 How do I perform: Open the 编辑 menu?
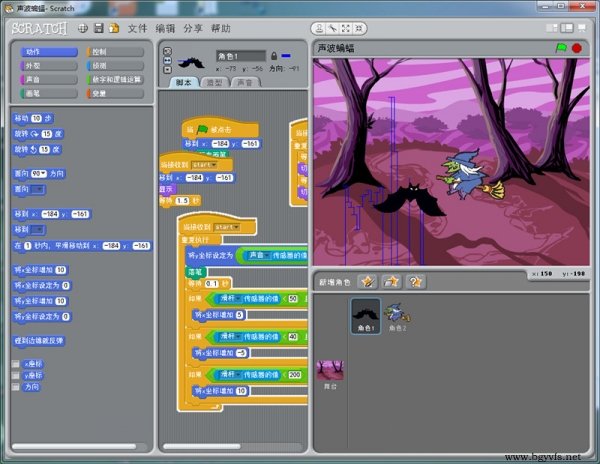pyautogui.click(x=165, y=28)
